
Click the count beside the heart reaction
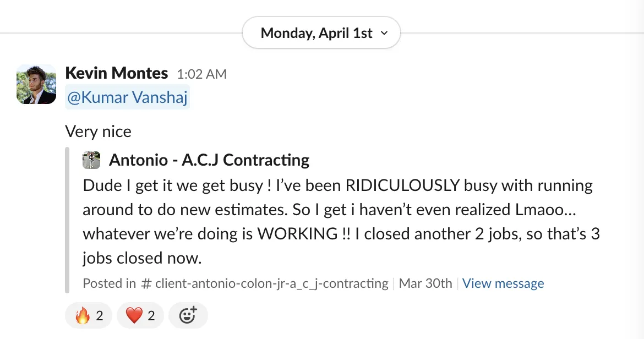click(x=151, y=315)
